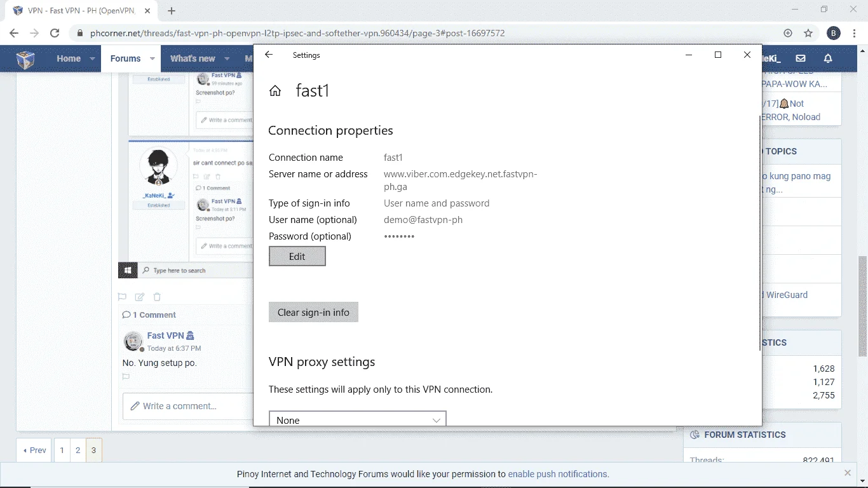Image resolution: width=868 pixels, height=488 pixels.
Task: Click the install (plus circle) icon in address bar
Action: pyautogui.click(x=788, y=33)
